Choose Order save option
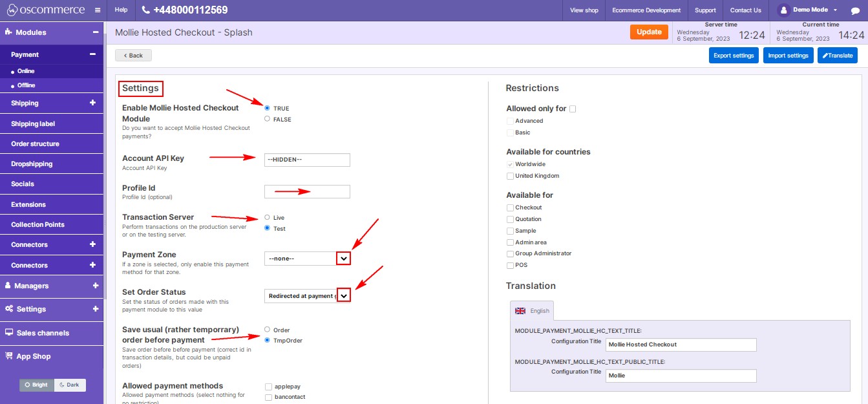 click(267, 330)
